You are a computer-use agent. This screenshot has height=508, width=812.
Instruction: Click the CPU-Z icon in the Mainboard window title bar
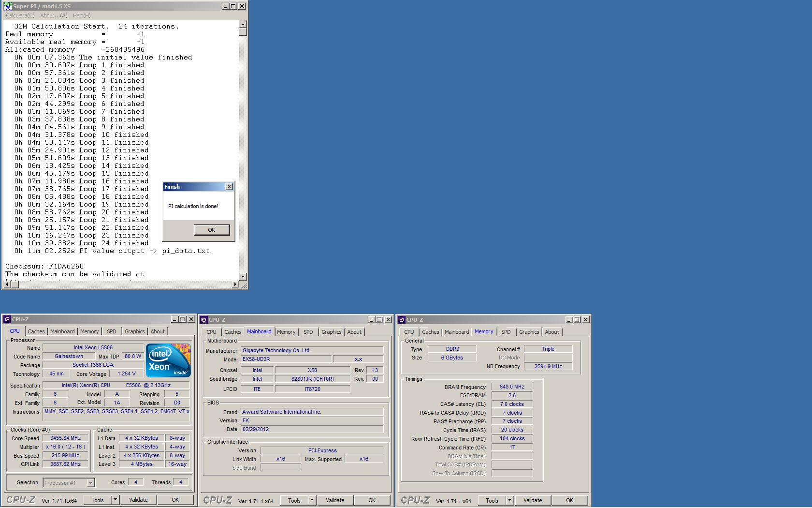coord(204,320)
